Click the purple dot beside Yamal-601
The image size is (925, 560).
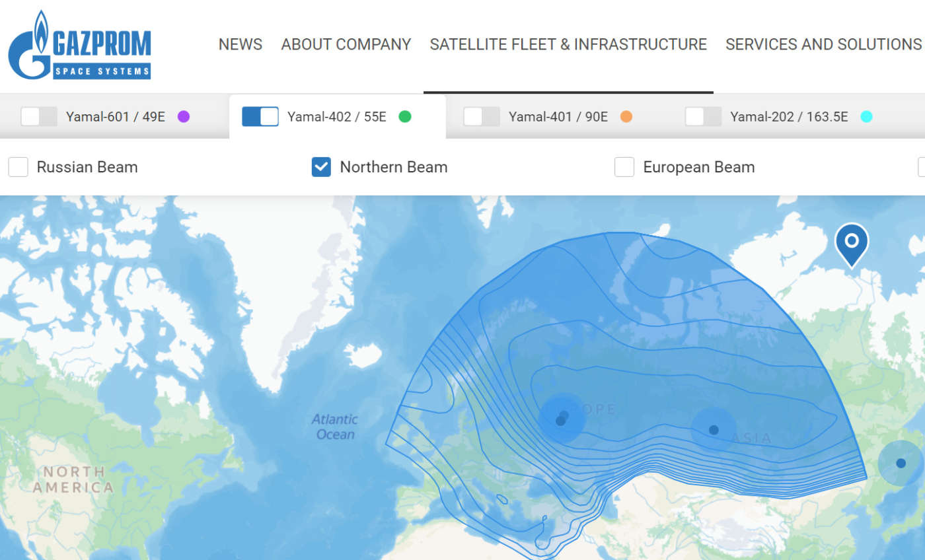tap(184, 117)
